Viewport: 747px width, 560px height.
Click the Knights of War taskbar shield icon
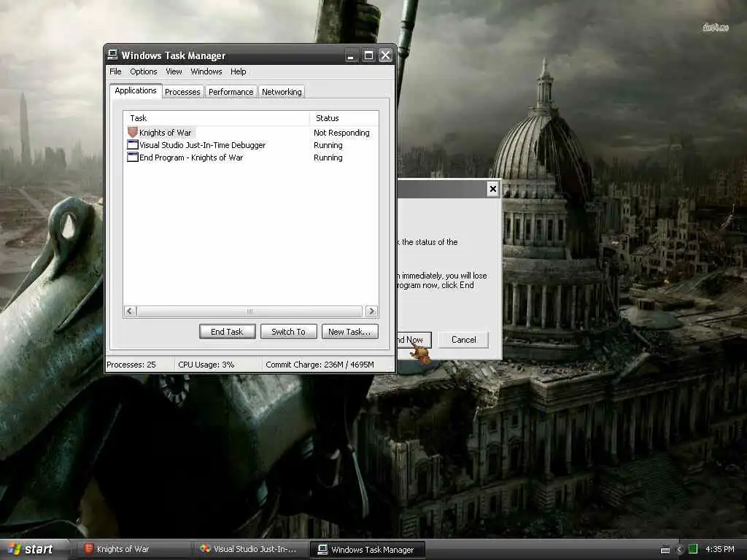(x=88, y=548)
